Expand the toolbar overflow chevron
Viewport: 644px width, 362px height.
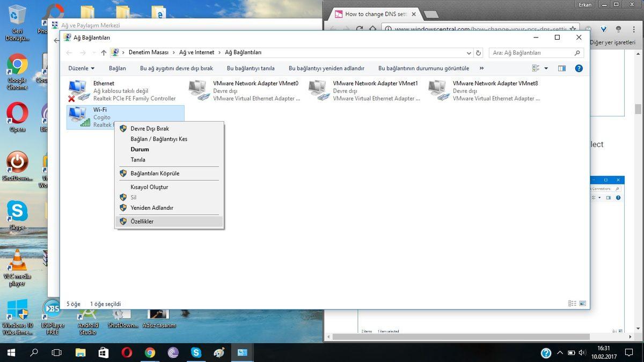tap(481, 68)
